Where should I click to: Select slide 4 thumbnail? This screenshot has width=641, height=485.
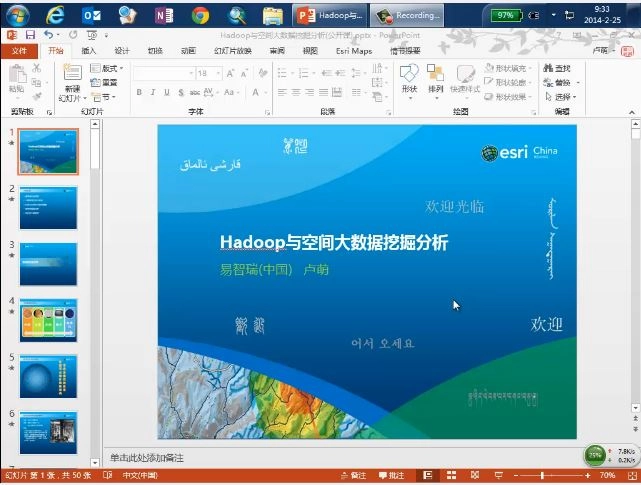pyautogui.click(x=48, y=321)
